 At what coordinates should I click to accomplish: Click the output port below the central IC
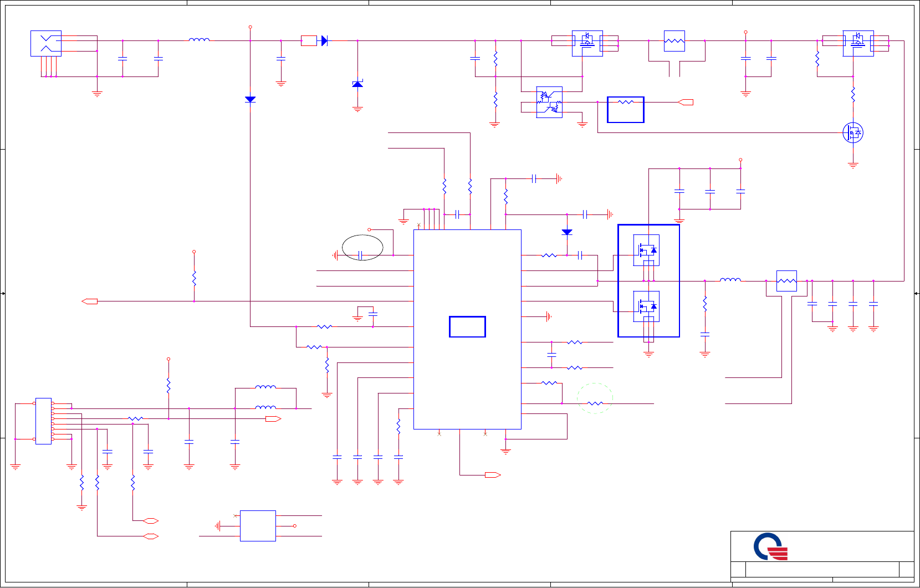[x=493, y=475]
